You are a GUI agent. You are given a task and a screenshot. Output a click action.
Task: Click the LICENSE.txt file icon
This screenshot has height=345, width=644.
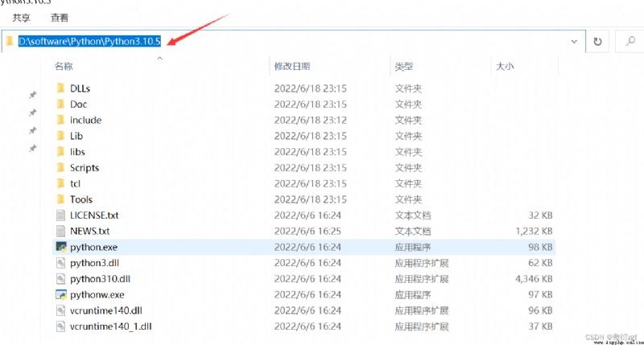61,216
